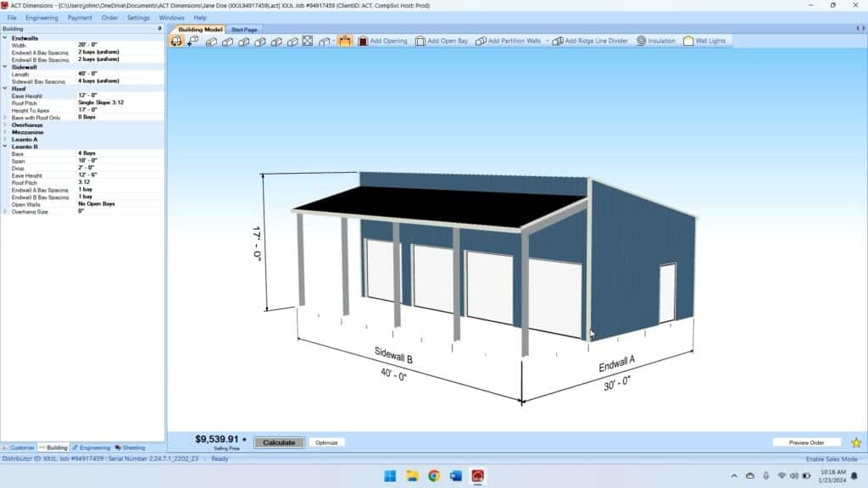Toggle the highlighted orange building view button
This screenshot has width=868, height=488.
tap(345, 41)
